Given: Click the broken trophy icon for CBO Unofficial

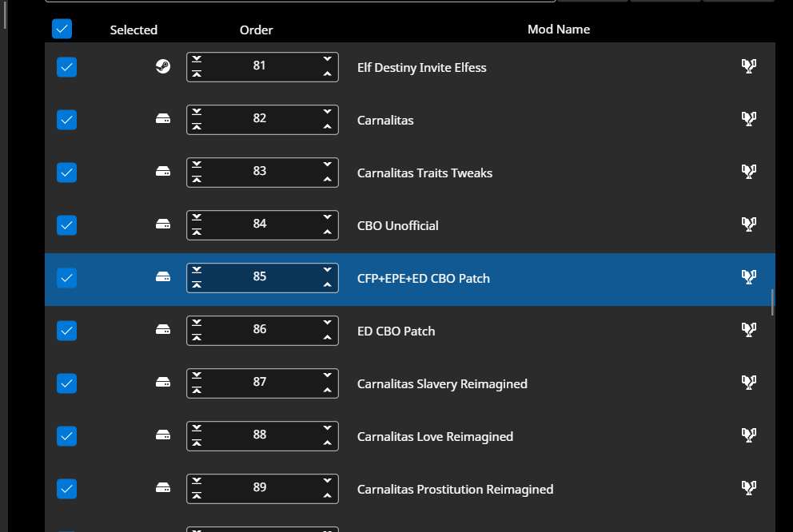Looking at the screenshot, I should click(748, 224).
